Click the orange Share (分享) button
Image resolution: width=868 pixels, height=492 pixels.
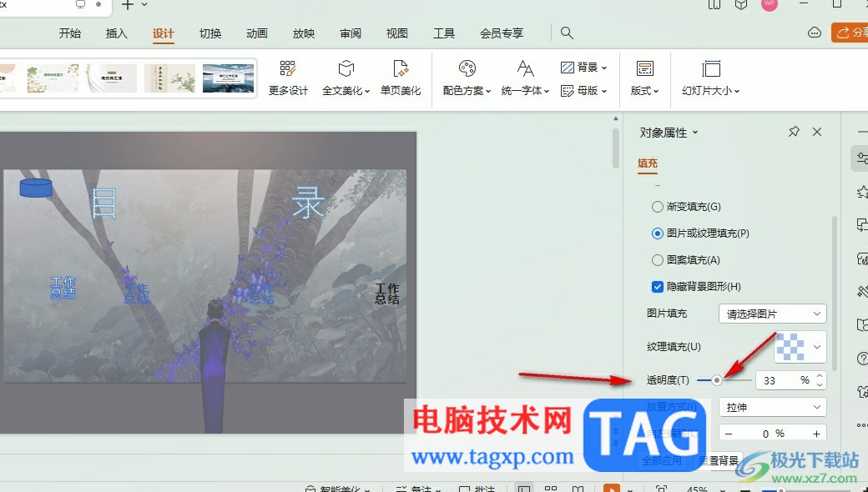click(850, 33)
